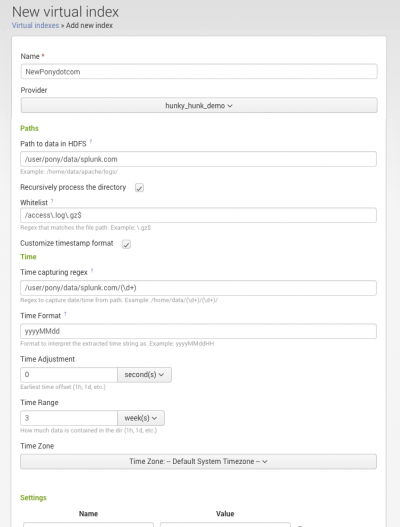This screenshot has height=527, width=400.
Task: Open the hunky_hunk_demo provider dropdown
Action: click(199, 105)
